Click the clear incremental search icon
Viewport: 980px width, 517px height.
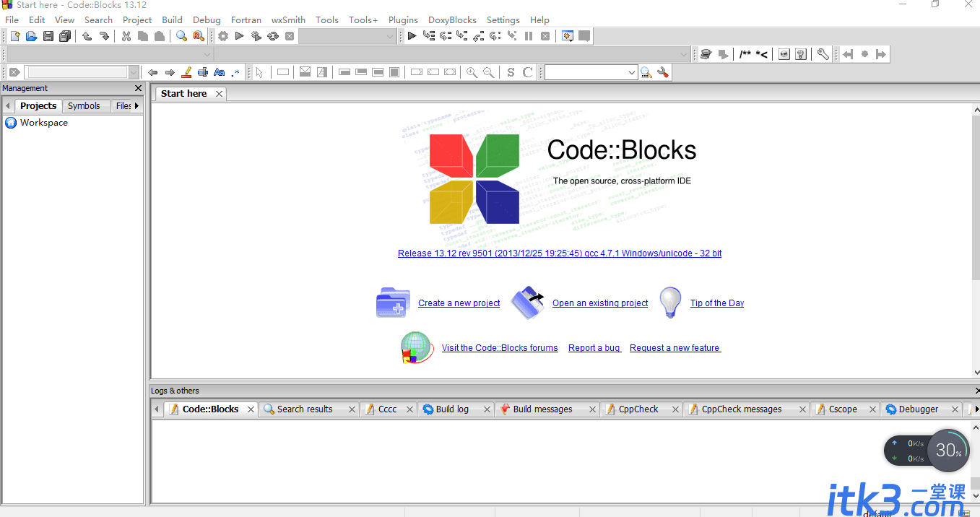[14, 72]
